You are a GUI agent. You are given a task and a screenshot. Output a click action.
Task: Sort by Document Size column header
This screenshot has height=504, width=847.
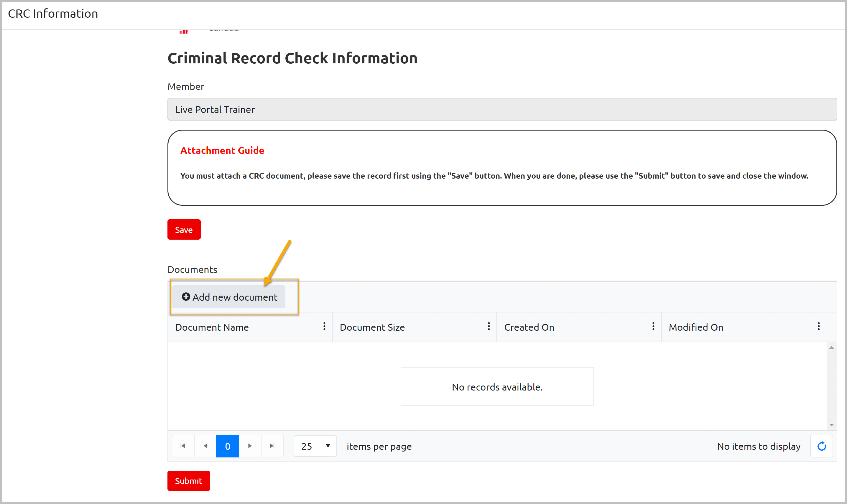tap(372, 327)
